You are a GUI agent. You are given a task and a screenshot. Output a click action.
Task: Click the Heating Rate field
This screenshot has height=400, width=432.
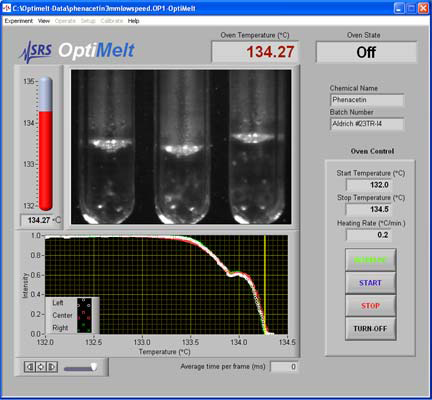368,235
